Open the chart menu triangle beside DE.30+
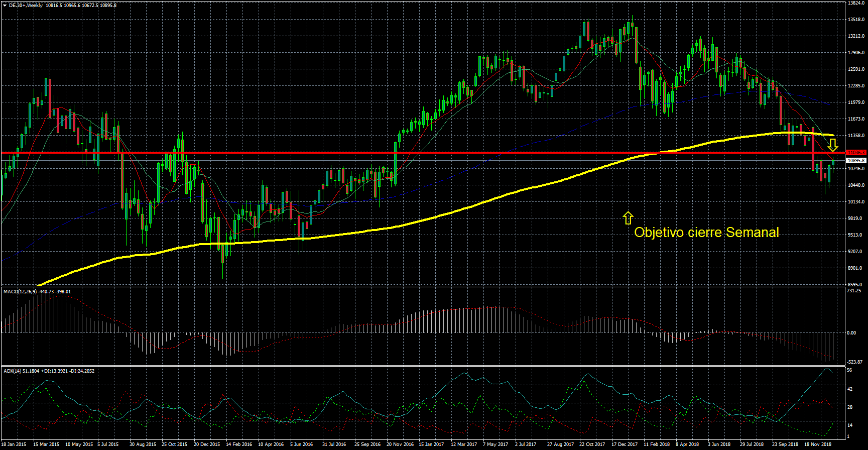The width and height of the screenshot is (868, 450). (x=5, y=6)
